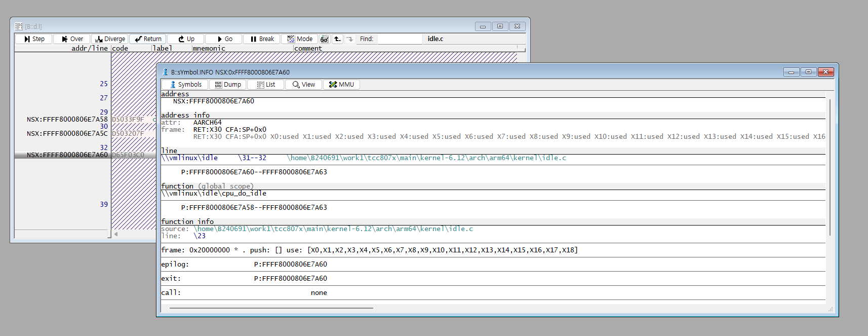Image resolution: width=868 pixels, height=336 pixels.
Task: Open memory Dump for this address
Action: pyautogui.click(x=227, y=85)
